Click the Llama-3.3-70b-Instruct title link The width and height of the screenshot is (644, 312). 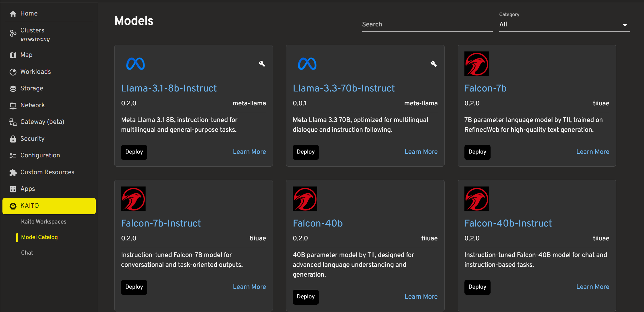pos(344,88)
